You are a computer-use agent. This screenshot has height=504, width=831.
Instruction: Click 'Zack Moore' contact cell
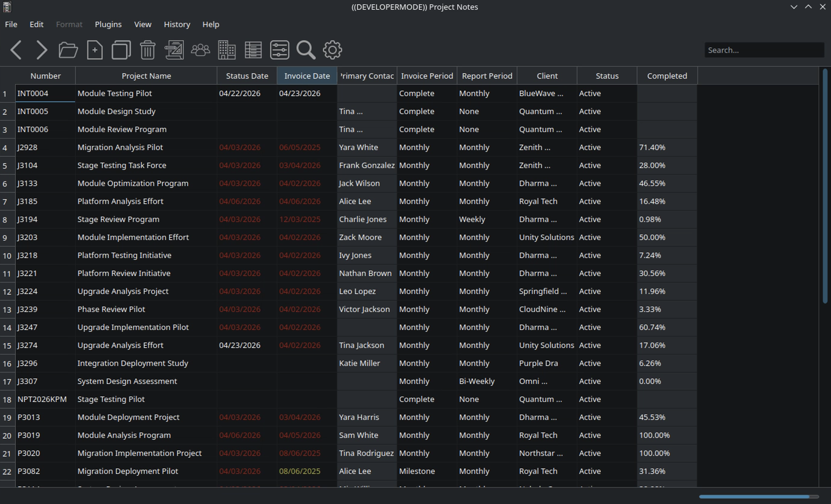pos(367,237)
